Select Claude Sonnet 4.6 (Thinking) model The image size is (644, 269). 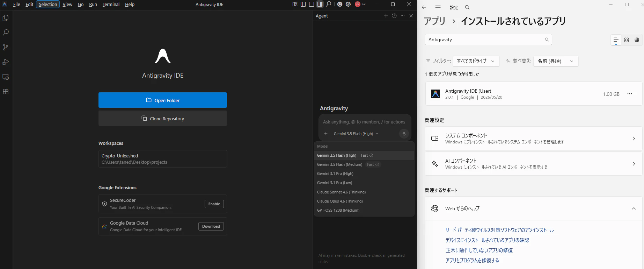[x=364, y=192]
